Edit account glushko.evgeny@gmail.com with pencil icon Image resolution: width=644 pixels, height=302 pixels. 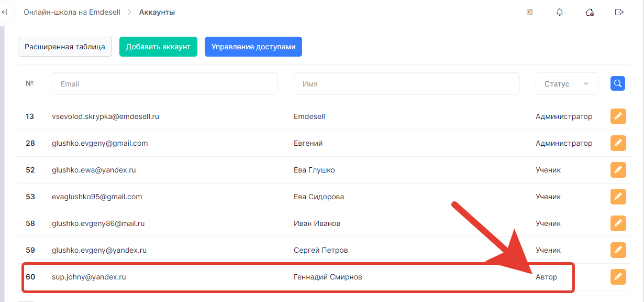coord(618,143)
